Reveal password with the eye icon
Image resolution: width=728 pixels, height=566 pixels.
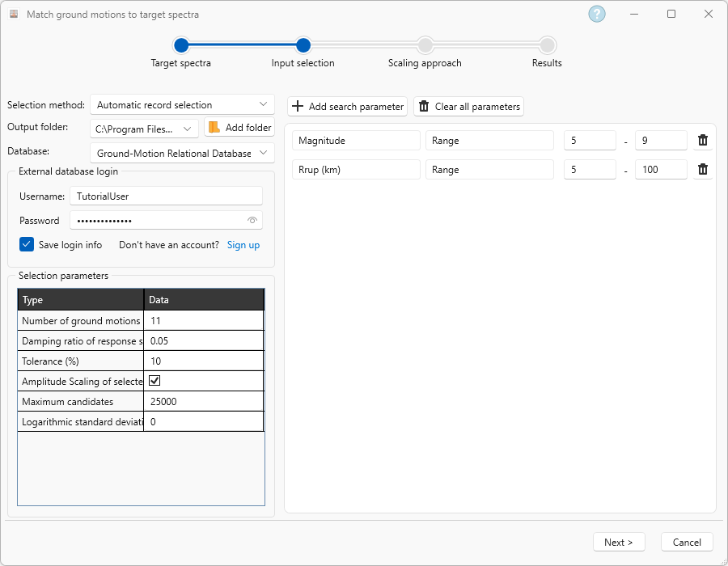coord(252,221)
